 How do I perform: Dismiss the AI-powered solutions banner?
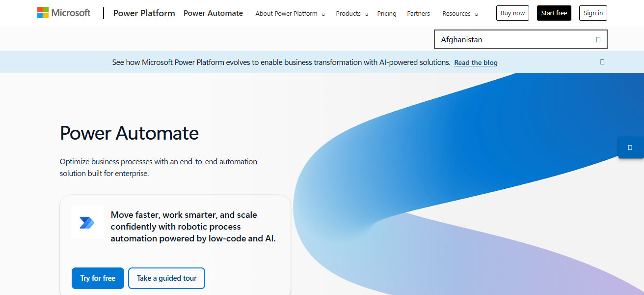pyautogui.click(x=602, y=62)
